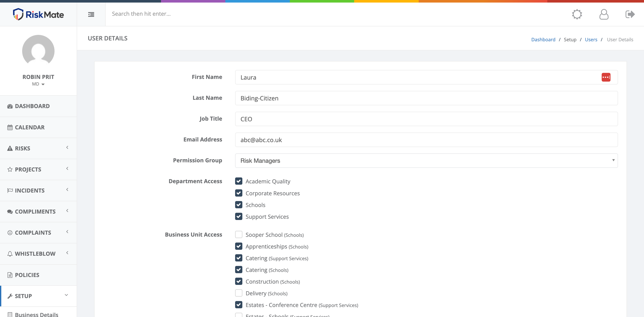Screen dimensions: 644x317
Task: Toggle the sidebar collapse menu icon
Action: tap(91, 14)
